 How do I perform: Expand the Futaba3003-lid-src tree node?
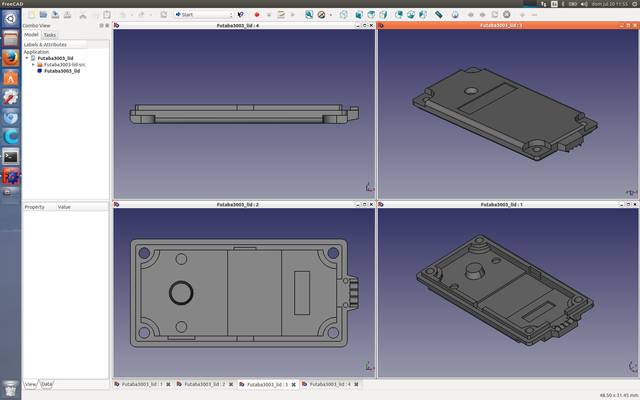tap(33, 65)
